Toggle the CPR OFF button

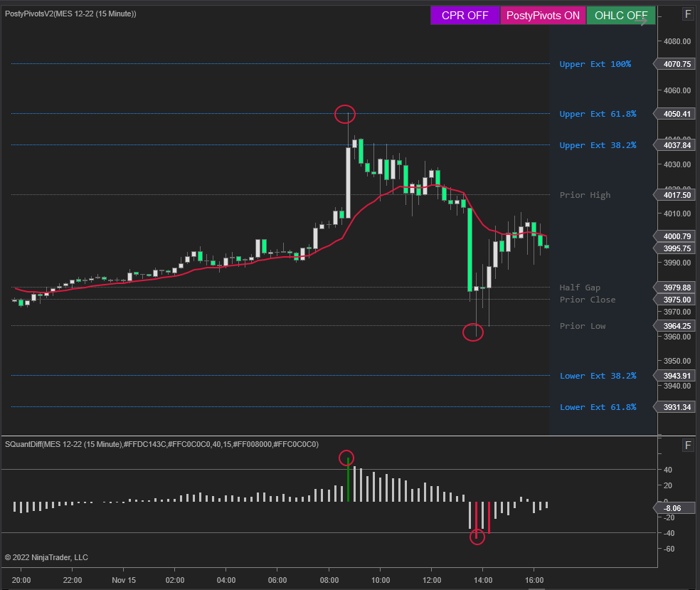coord(465,15)
